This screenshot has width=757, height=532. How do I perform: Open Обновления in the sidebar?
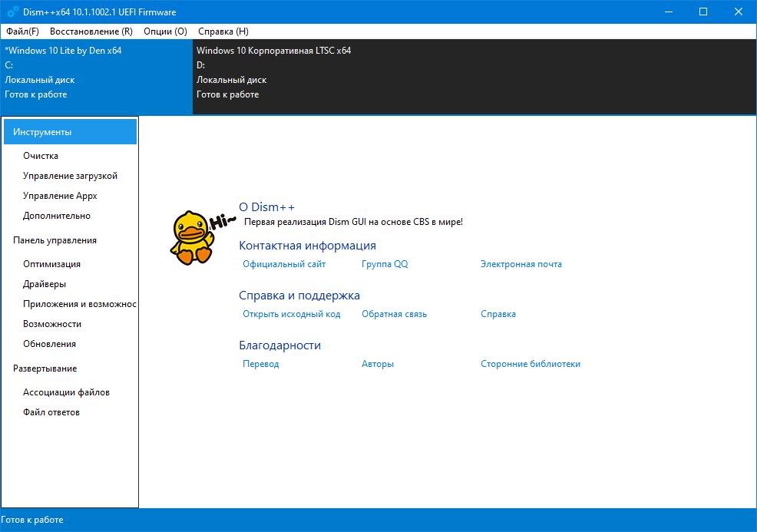49,344
